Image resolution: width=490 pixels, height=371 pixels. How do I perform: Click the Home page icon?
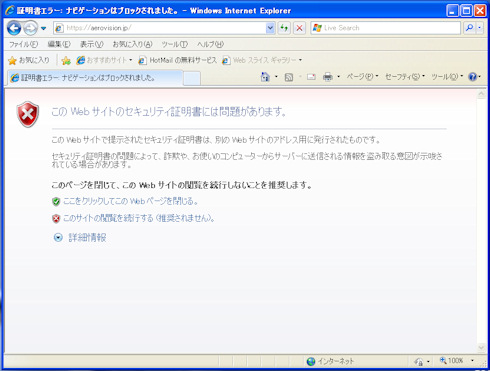click(x=265, y=77)
